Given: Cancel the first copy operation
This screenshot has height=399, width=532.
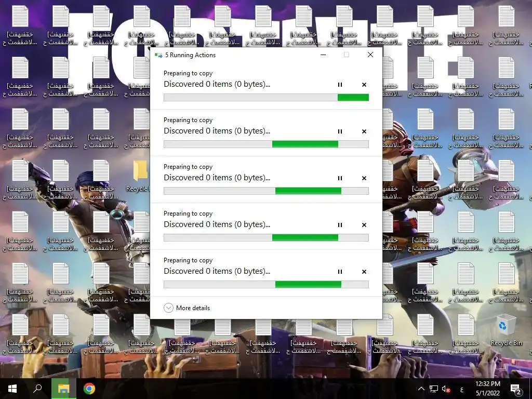Looking at the screenshot, I should [x=364, y=85].
